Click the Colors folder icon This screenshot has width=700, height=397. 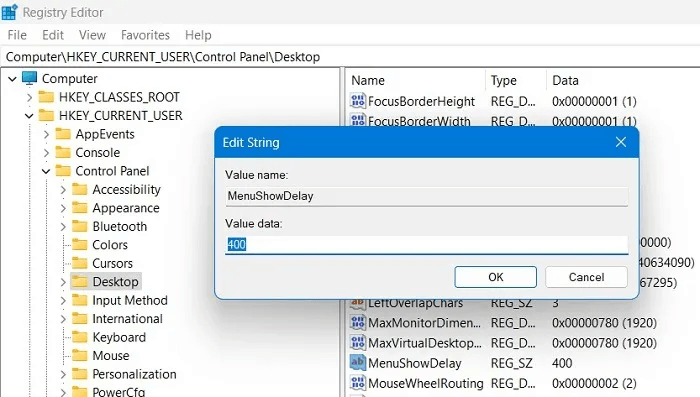(x=80, y=245)
